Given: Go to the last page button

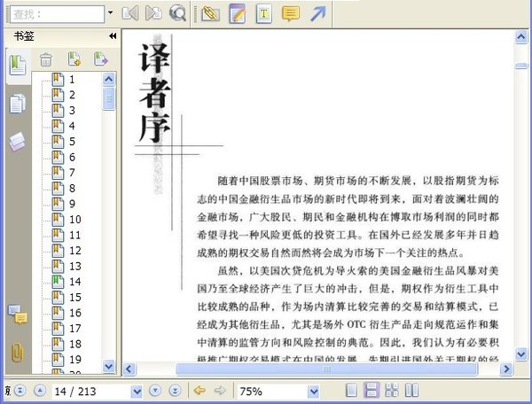Looking at the screenshot, I should [175, 391].
